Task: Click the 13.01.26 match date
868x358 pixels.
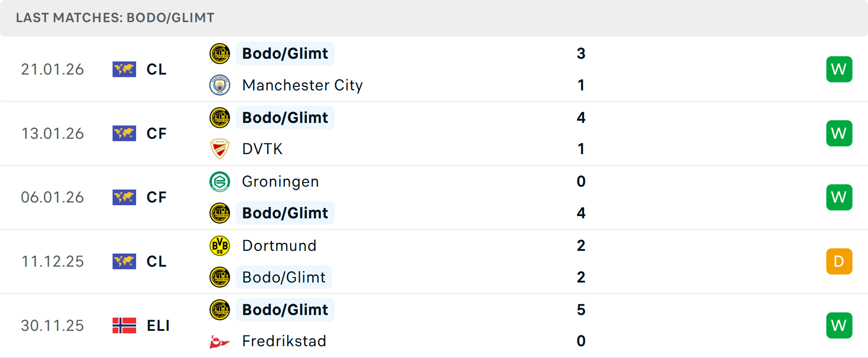Action: point(52,133)
